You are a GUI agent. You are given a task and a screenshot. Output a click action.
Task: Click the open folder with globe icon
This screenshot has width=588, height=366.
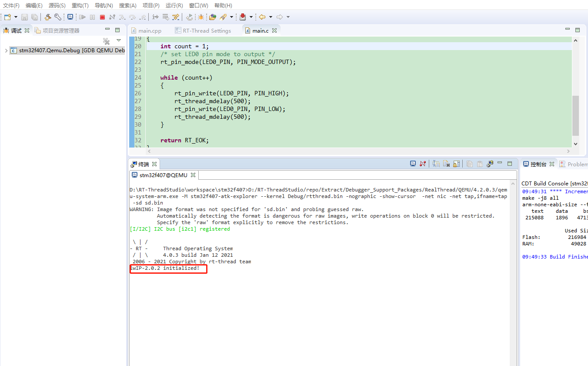(x=212, y=17)
